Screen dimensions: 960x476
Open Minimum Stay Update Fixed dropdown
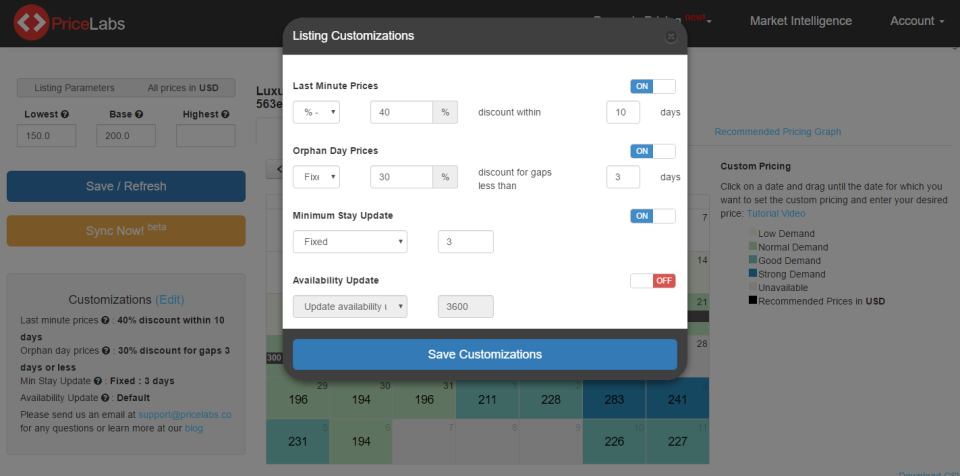[349, 242]
